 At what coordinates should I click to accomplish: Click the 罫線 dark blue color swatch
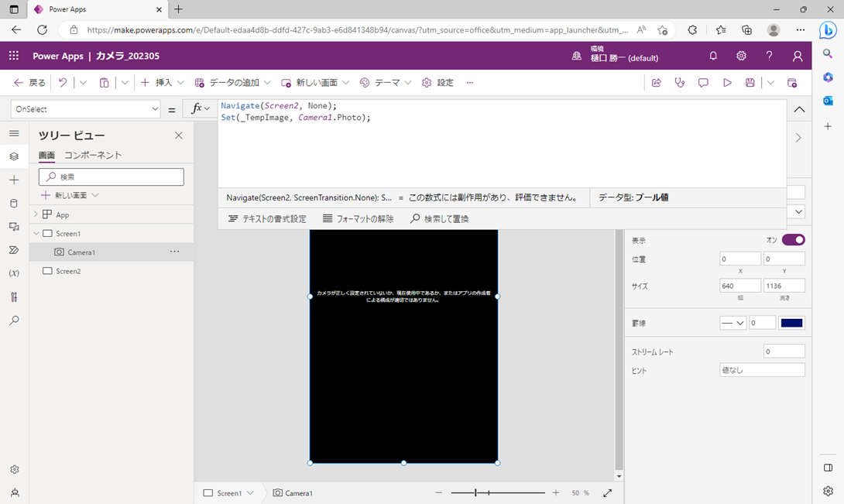[792, 323]
